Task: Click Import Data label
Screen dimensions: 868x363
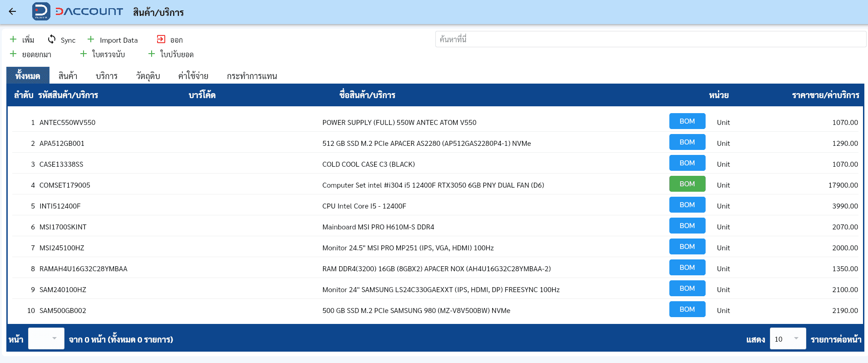Action: [119, 40]
